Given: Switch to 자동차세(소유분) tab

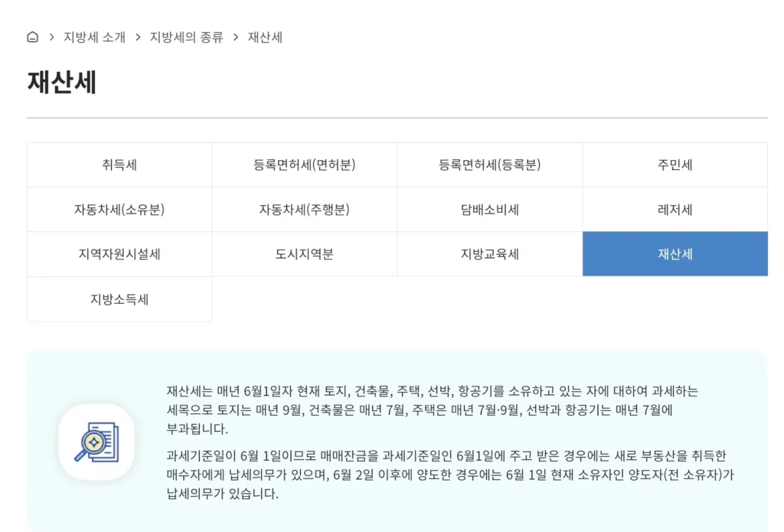Looking at the screenshot, I should [119, 210].
